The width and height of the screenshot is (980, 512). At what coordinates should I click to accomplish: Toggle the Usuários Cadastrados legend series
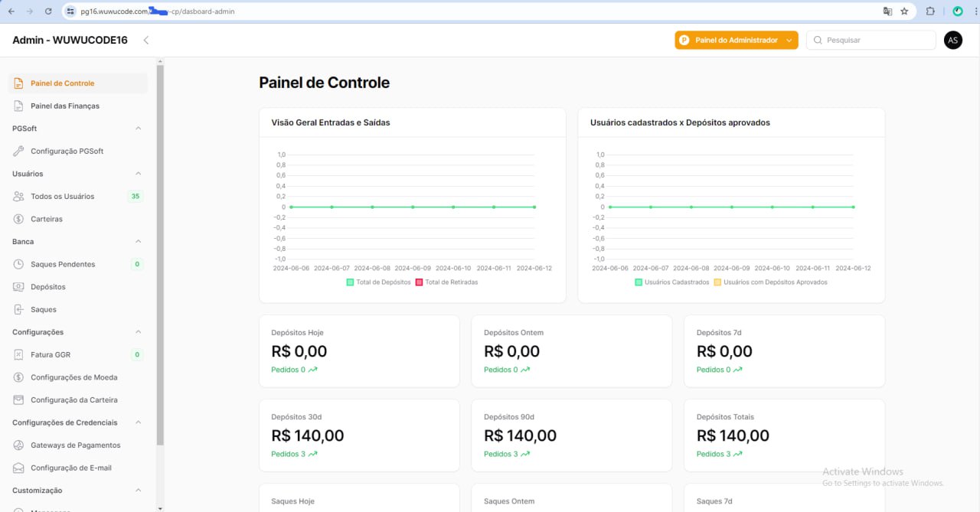tap(671, 282)
